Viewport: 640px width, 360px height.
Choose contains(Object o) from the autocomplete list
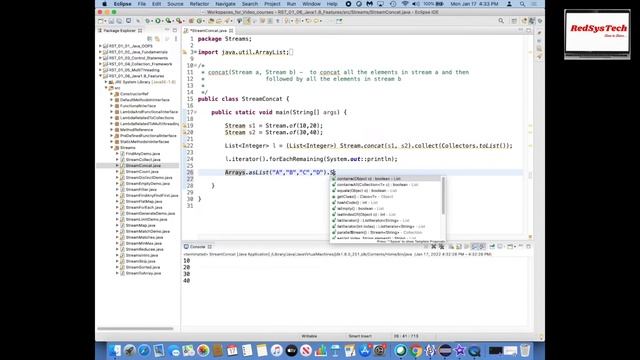[385, 179]
